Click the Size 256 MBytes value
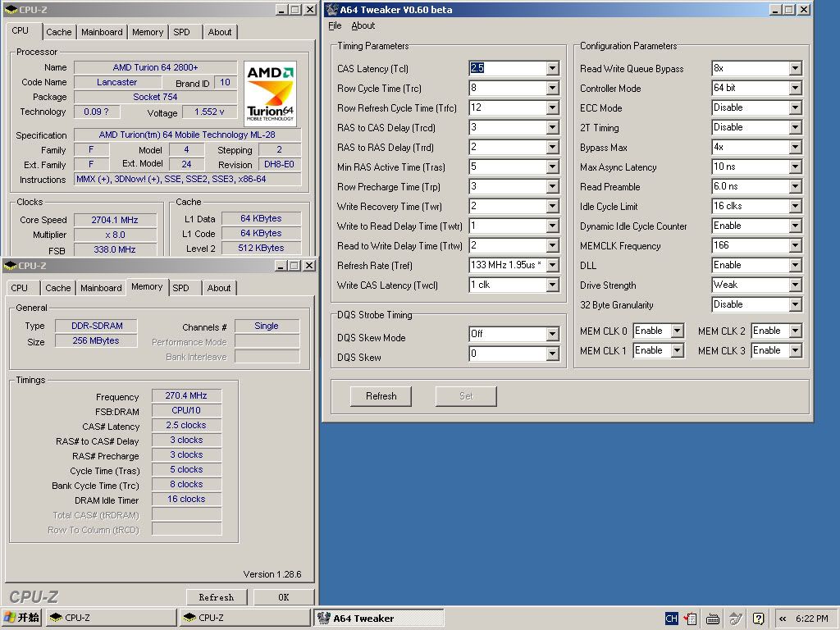Image resolution: width=840 pixels, height=630 pixels. pos(97,340)
